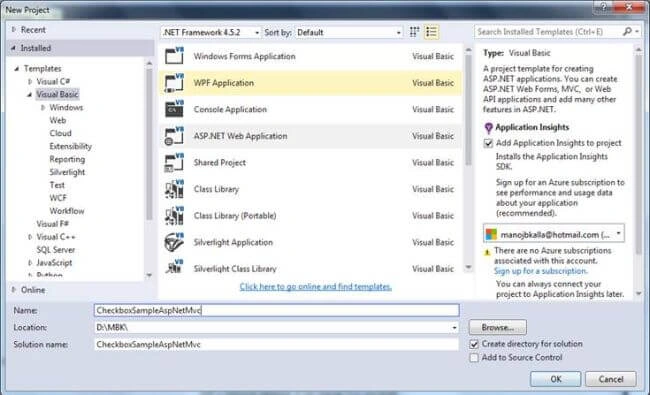Viewport: 650px width, 395px height.
Task: Open the Sort by Default dropdown
Action: [349, 32]
